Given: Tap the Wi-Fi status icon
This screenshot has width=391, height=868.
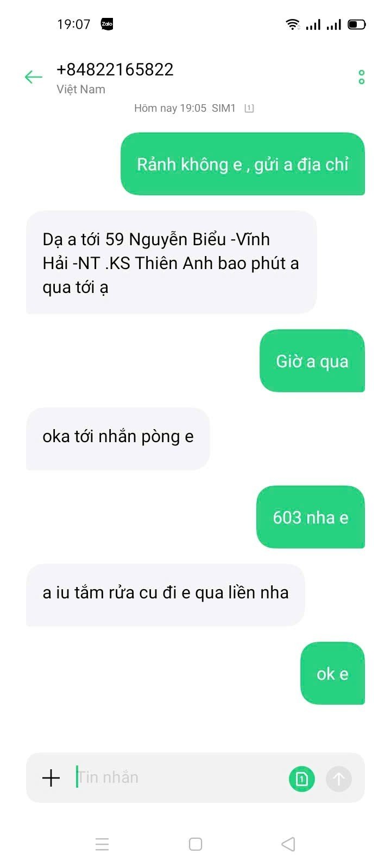Looking at the screenshot, I should coord(293,24).
